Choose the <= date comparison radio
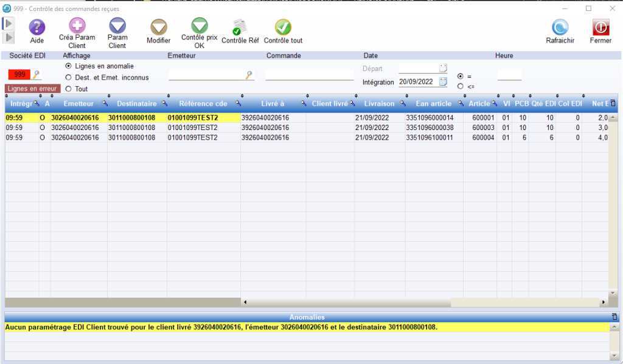This screenshot has width=623, height=364. [x=460, y=86]
